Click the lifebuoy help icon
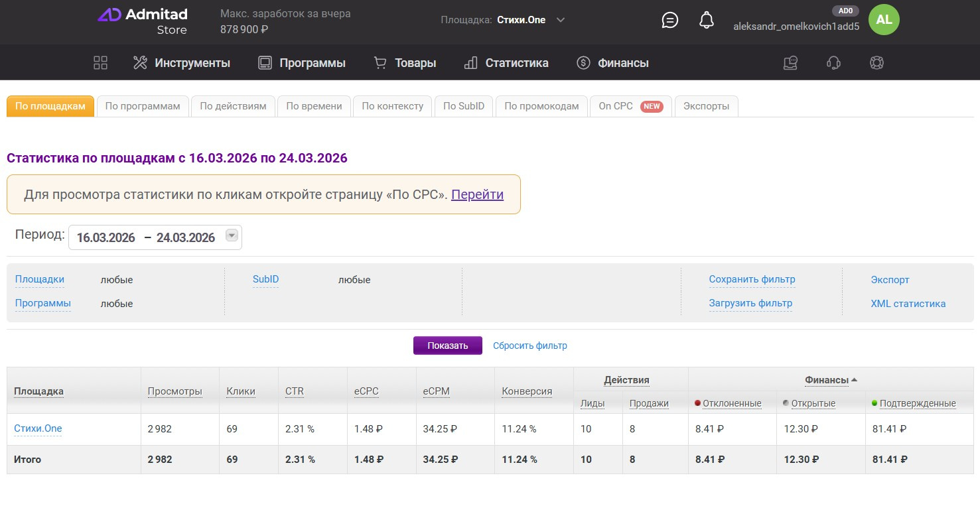980x508 pixels. click(876, 63)
